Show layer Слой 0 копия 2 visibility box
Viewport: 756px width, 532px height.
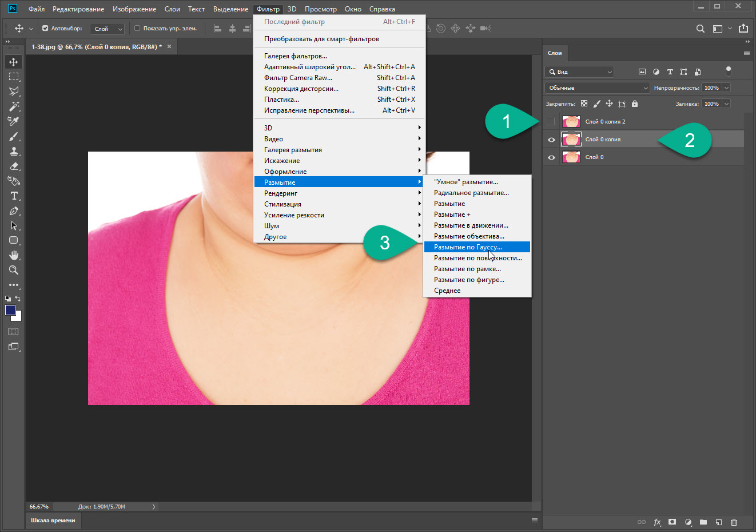pos(551,121)
